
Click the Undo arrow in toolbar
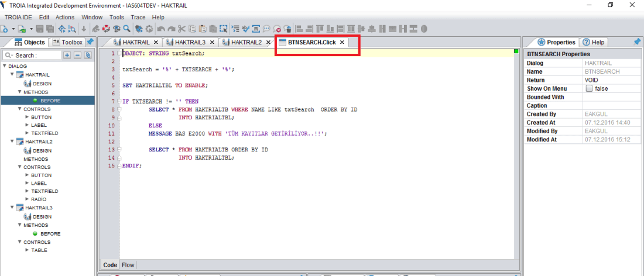[160, 29]
